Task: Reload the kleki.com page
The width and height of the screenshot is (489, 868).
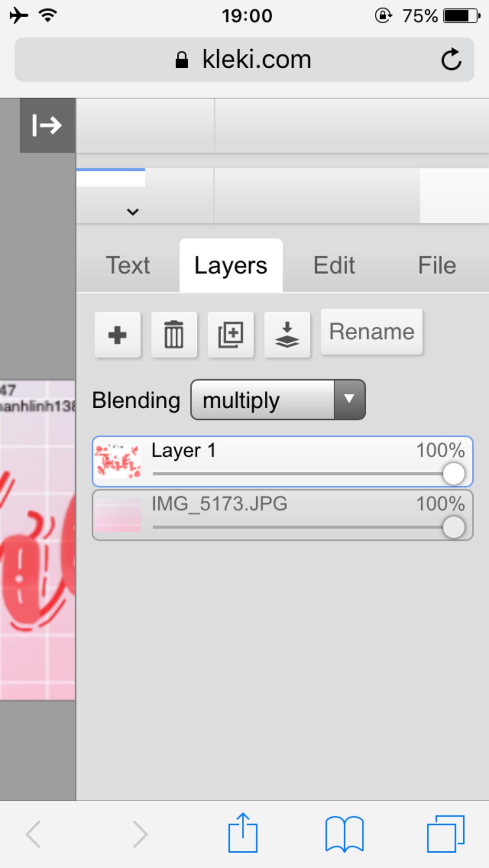Action: coord(451,60)
